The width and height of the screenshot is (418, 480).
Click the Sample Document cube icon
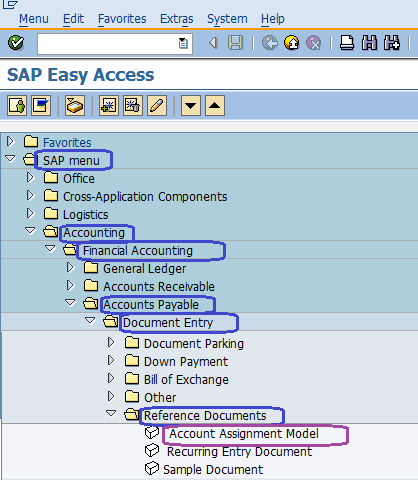(x=152, y=468)
